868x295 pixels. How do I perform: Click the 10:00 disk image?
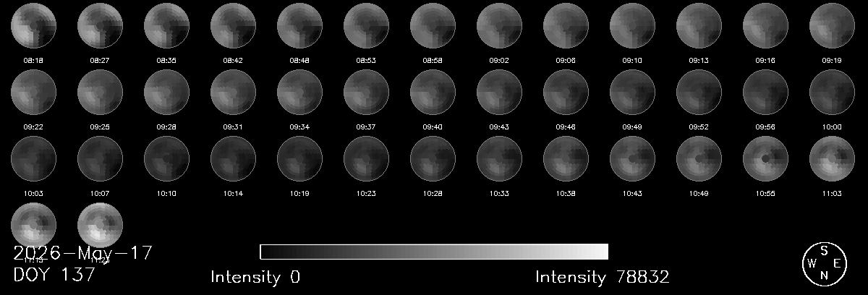[833, 92]
